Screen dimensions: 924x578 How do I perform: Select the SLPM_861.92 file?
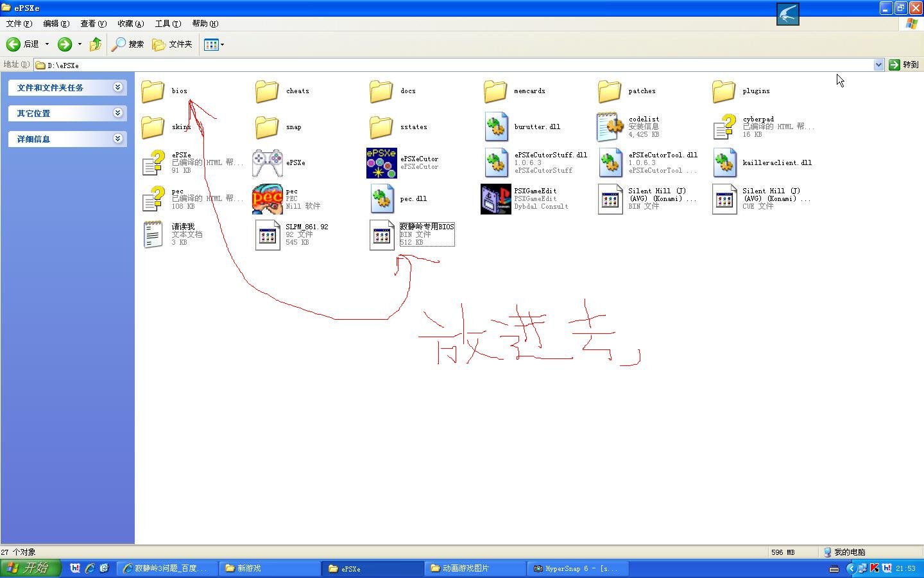[267, 235]
